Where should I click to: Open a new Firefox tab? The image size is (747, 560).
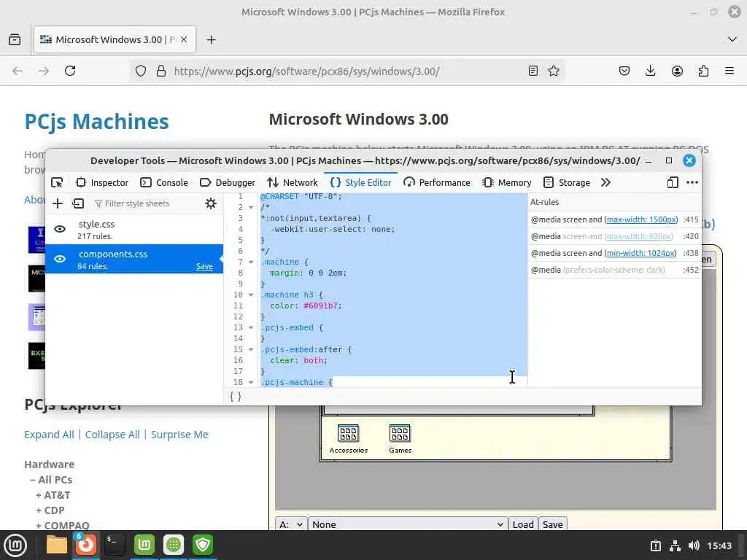point(211,40)
